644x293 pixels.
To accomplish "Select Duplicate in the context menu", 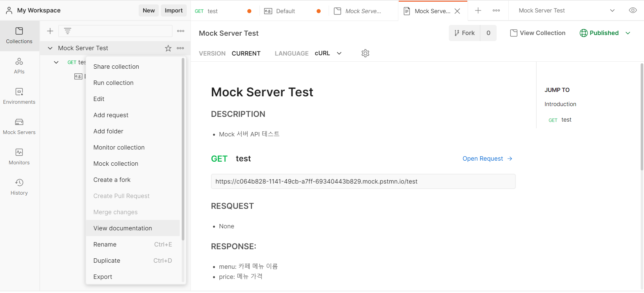I will 133,261.
